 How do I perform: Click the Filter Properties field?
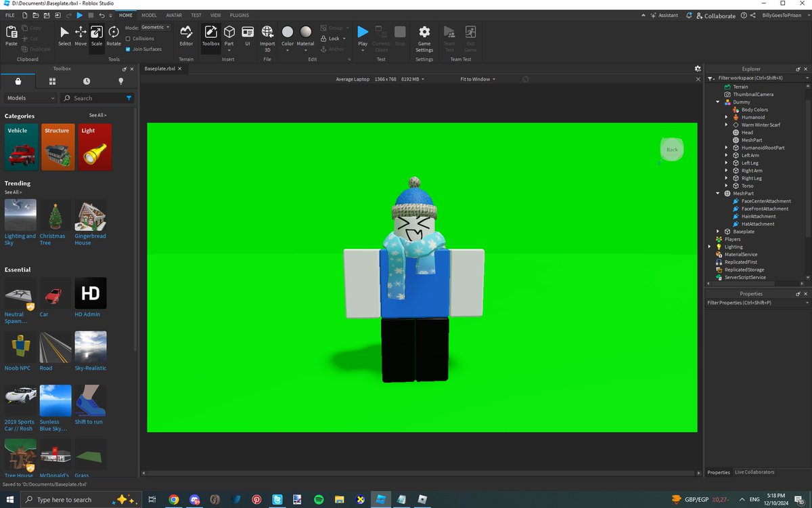(757, 303)
